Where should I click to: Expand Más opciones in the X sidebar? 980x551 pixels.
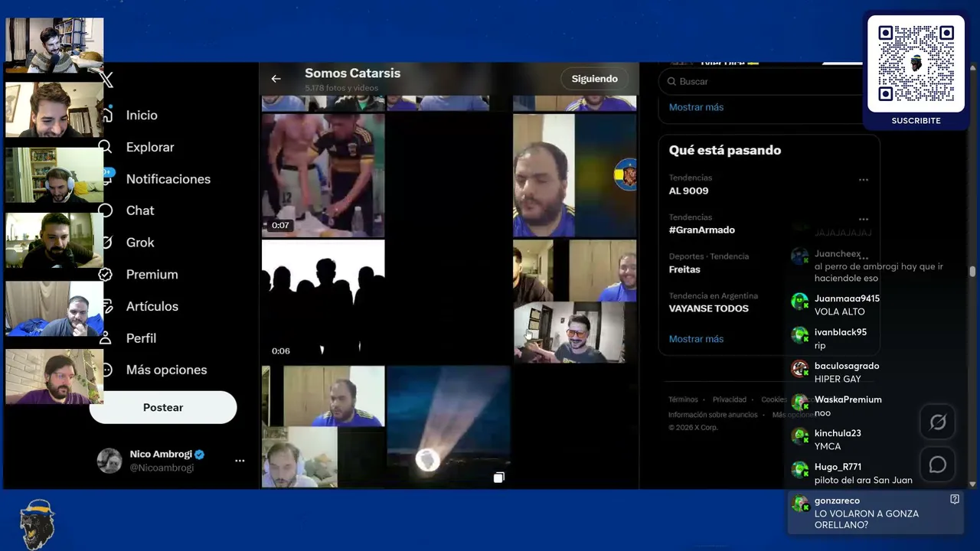tap(166, 370)
